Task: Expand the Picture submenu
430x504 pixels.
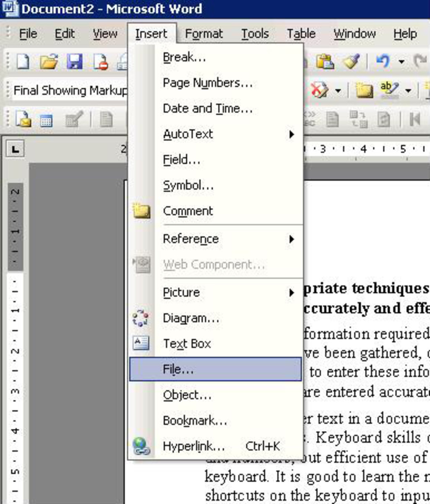Action: [x=291, y=293]
